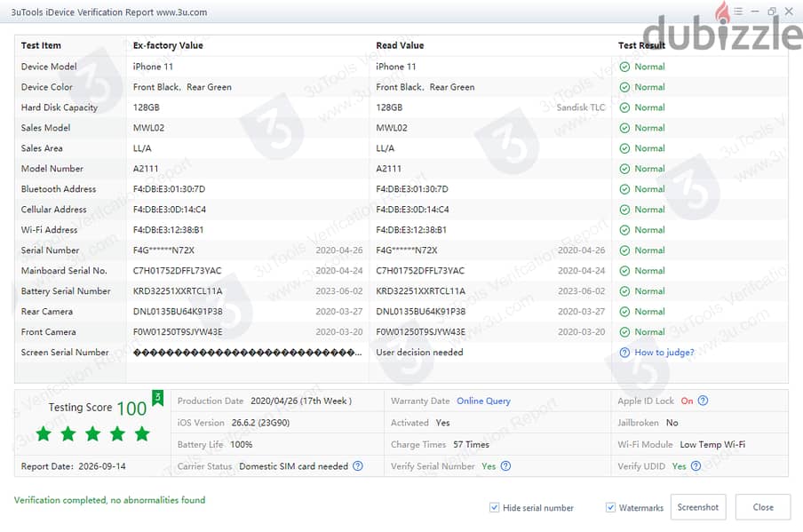Click help icon beside Verify UDID
The width and height of the screenshot is (803, 532).
pyautogui.click(x=696, y=466)
